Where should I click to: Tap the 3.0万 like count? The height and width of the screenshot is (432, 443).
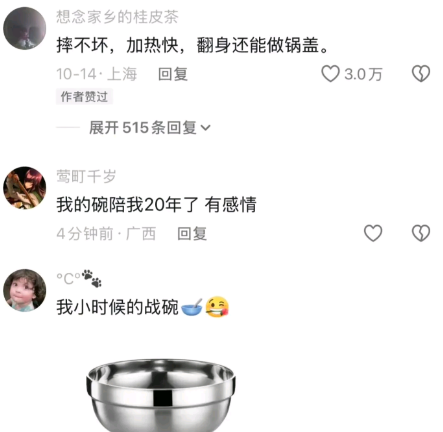[363, 74]
